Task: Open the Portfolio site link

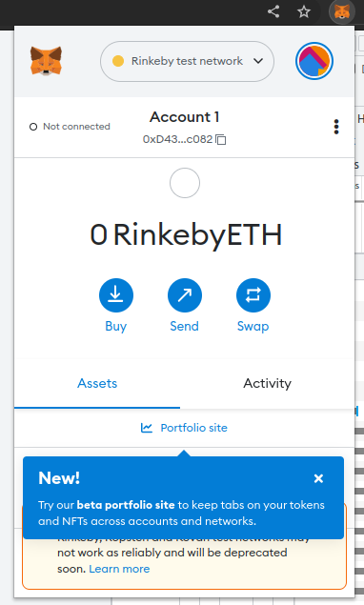Action: 193,428
